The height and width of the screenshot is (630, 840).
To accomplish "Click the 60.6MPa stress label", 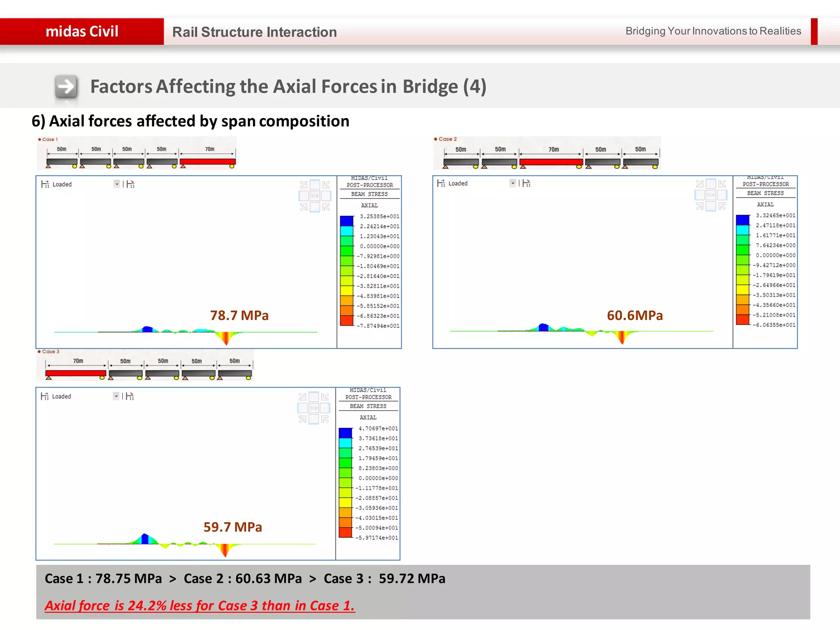I will (x=635, y=315).
